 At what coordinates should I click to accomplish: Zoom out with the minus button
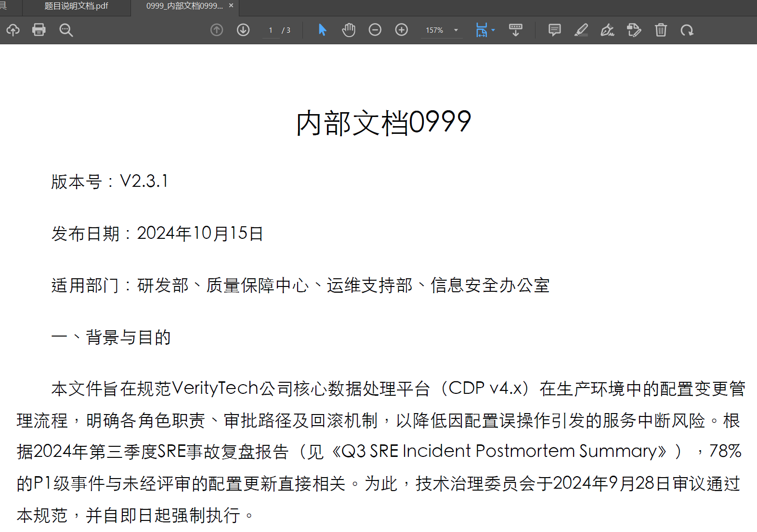[375, 30]
